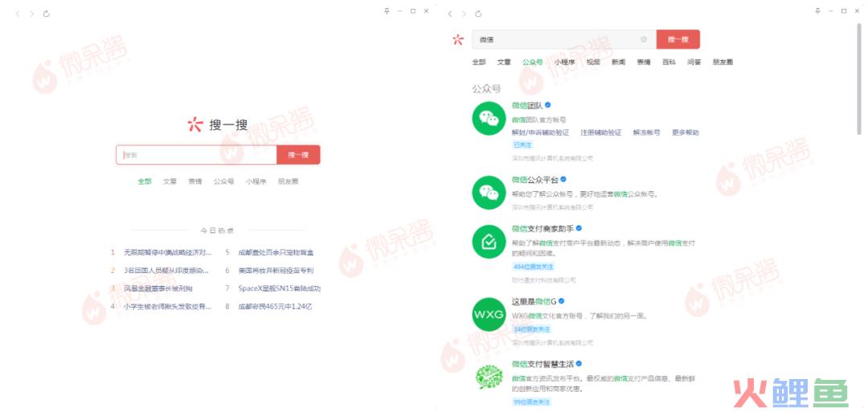Select 表情 filter in the left window
Screen dimensions: 868x412
tap(194, 182)
